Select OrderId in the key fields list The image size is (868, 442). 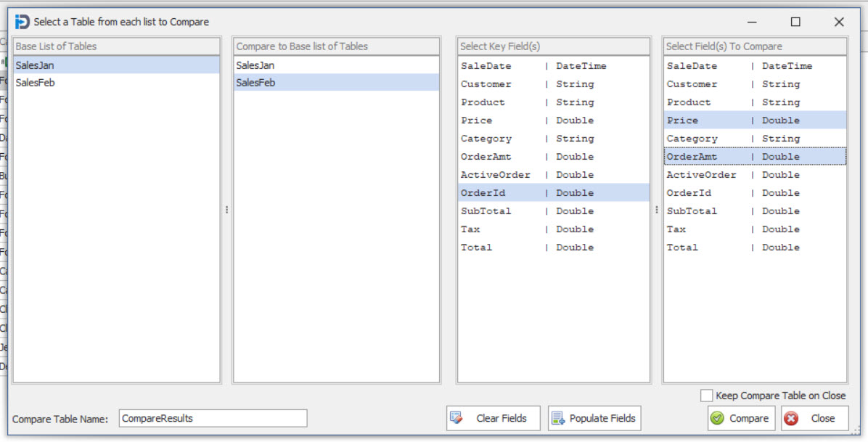(483, 193)
